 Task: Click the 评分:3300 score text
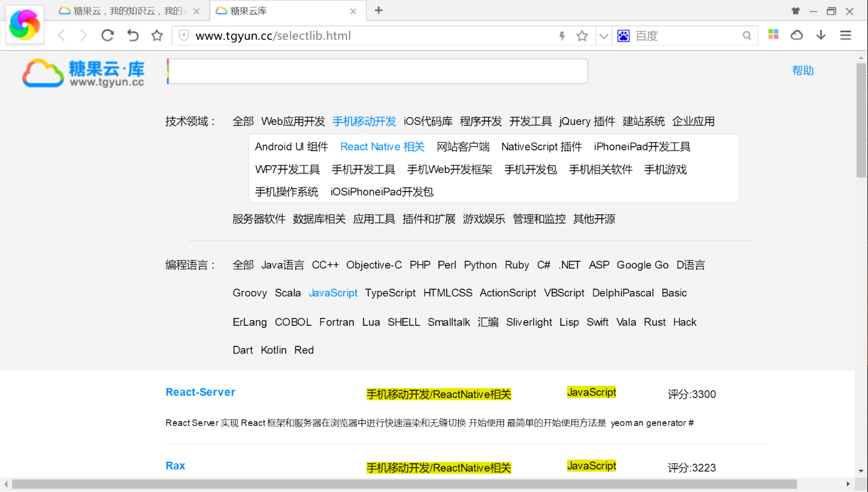[x=692, y=394]
